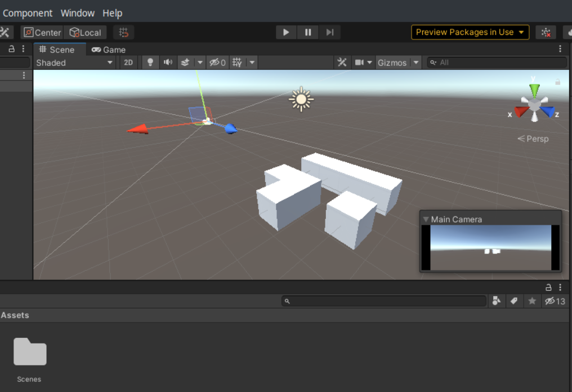The width and height of the screenshot is (572, 392).
Task: Open the Window menu
Action: (x=78, y=13)
